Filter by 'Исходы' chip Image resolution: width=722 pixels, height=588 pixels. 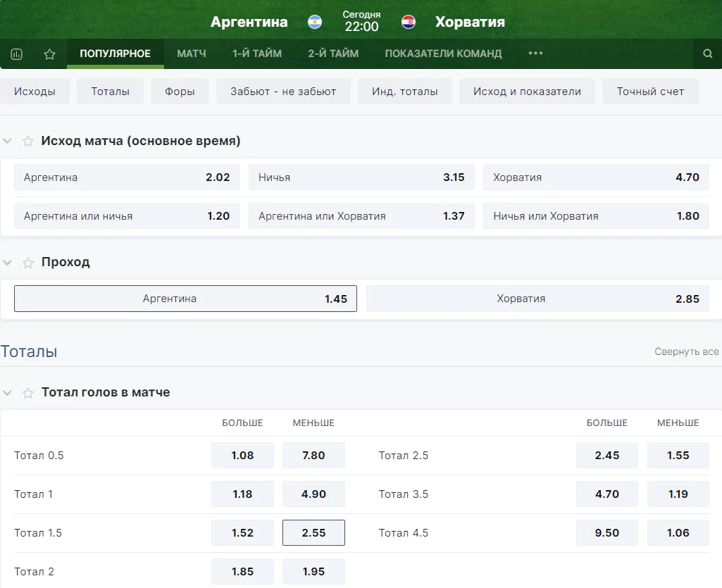point(35,91)
